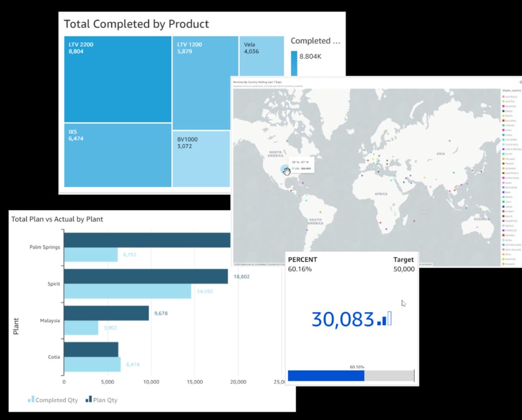Image resolution: width=522 pixels, height=420 pixels.
Task: Click the Cotia light Completed Qty bar
Action: [92, 364]
